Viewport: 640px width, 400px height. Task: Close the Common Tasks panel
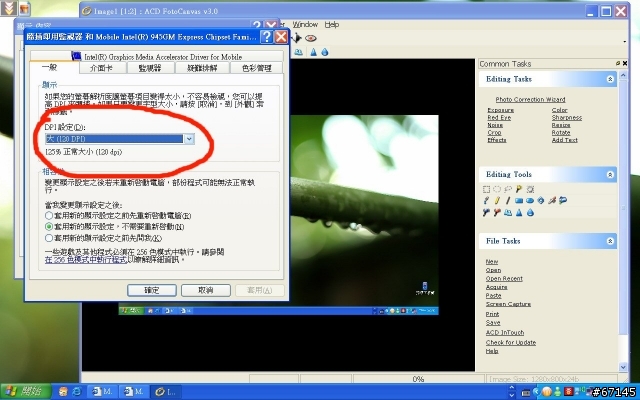click(625, 63)
